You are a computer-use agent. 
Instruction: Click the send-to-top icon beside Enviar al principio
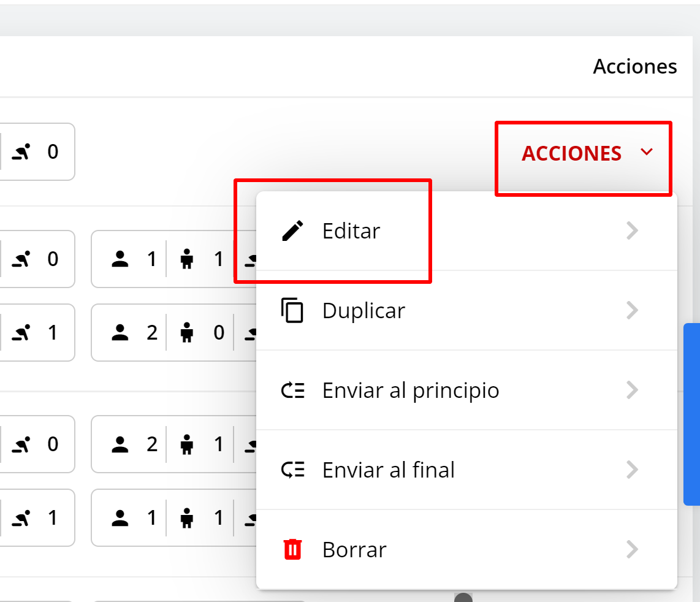(x=293, y=390)
